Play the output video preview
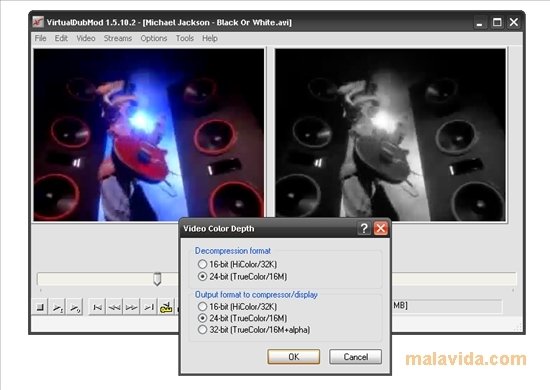This screenshot has height=390, width=550. coord(75,308)
